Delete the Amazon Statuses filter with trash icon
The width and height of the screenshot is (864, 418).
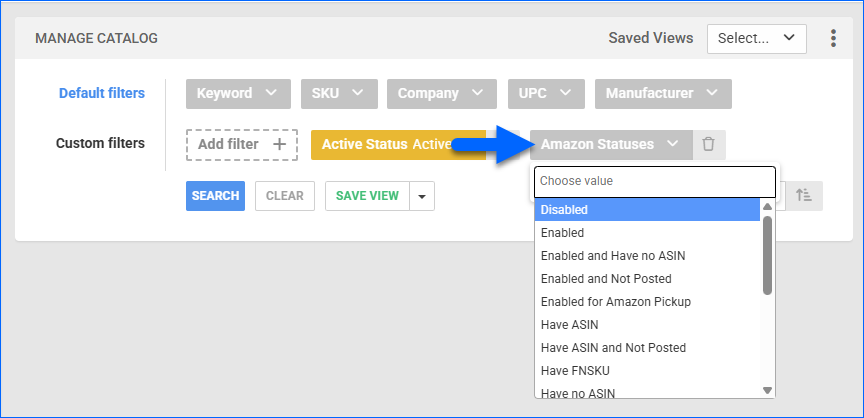[x=708, y=144]
